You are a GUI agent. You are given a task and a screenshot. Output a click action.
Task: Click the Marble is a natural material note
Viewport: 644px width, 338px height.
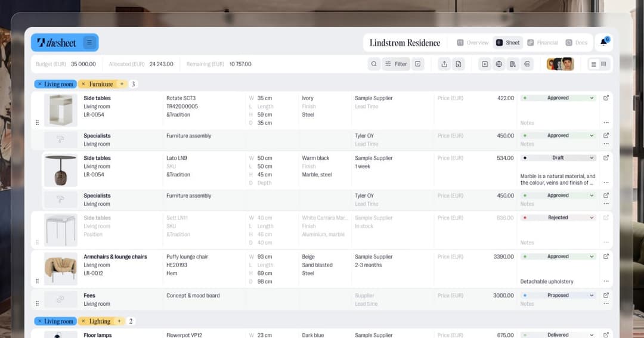click(558, 179)
